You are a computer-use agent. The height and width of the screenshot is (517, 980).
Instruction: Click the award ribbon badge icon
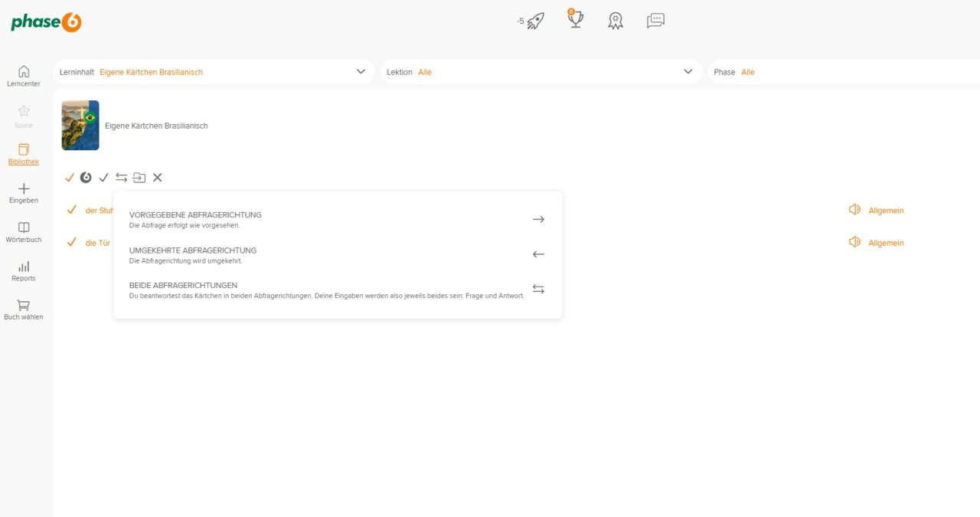coord(615,21)
